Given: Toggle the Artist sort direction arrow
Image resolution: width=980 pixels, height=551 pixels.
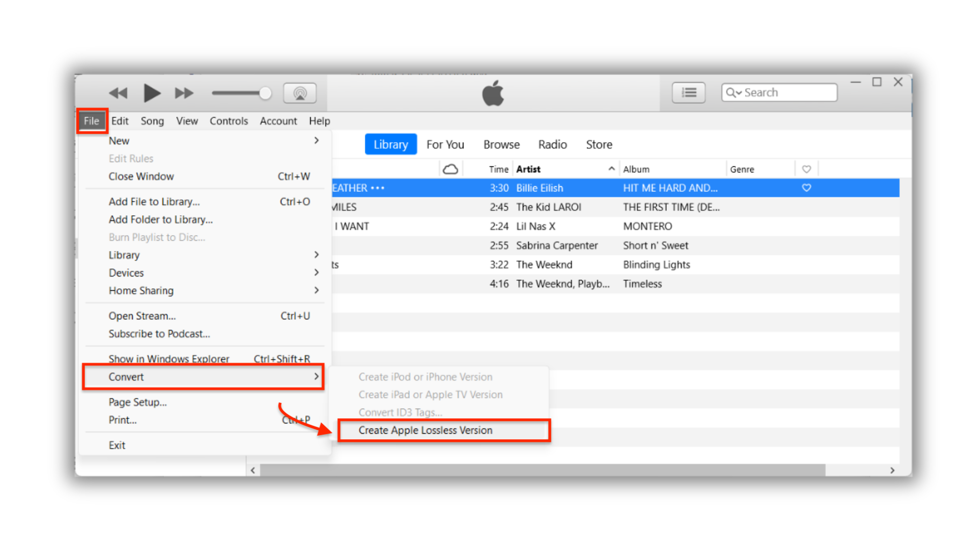Looking at the screenshot, I should coord(611,168).
